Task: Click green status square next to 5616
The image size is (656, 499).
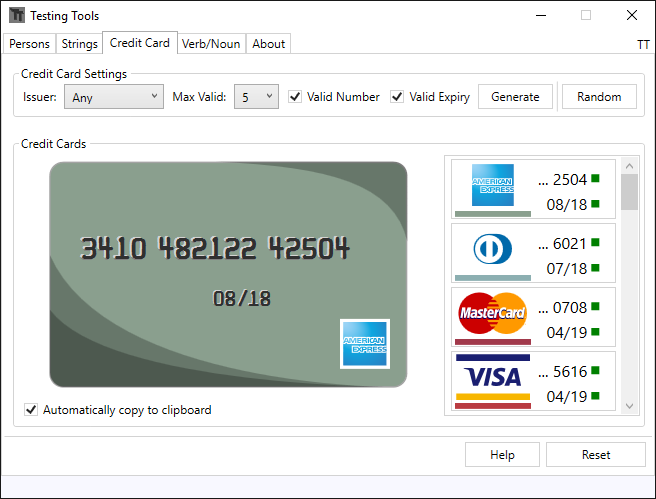Action: [595, 371]
